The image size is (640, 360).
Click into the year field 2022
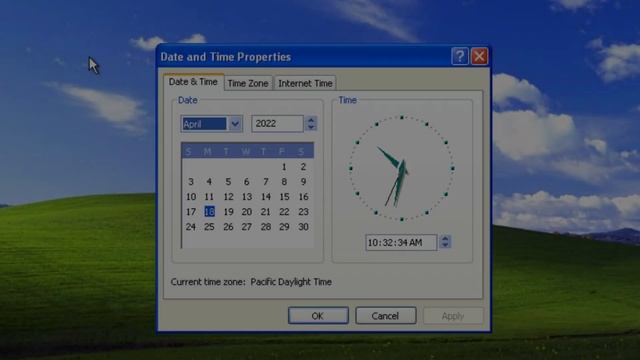[278, 124]
